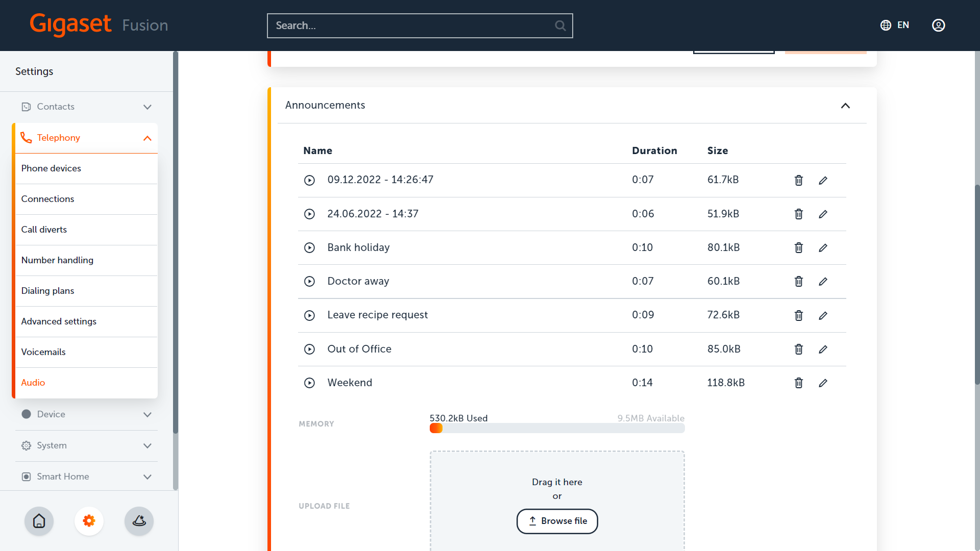The height and width of the screenshot is (551, 980).
Task: Open Call diverts settings
Action: coord(86,230)
